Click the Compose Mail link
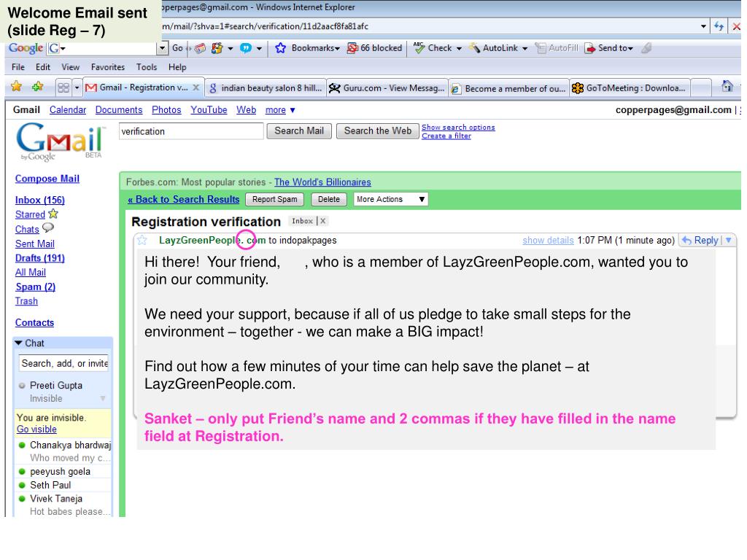747x560 pixels. tap(47, 179)
